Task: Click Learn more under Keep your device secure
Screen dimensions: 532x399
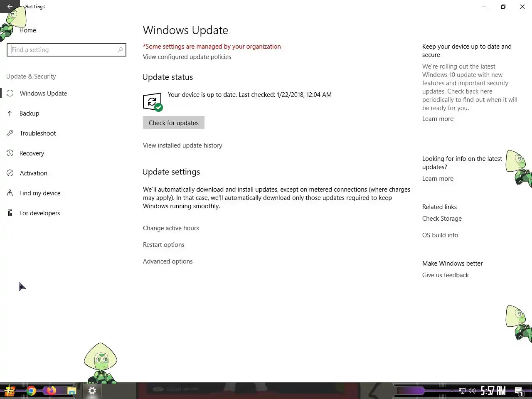Action: (x=438, y=119)
